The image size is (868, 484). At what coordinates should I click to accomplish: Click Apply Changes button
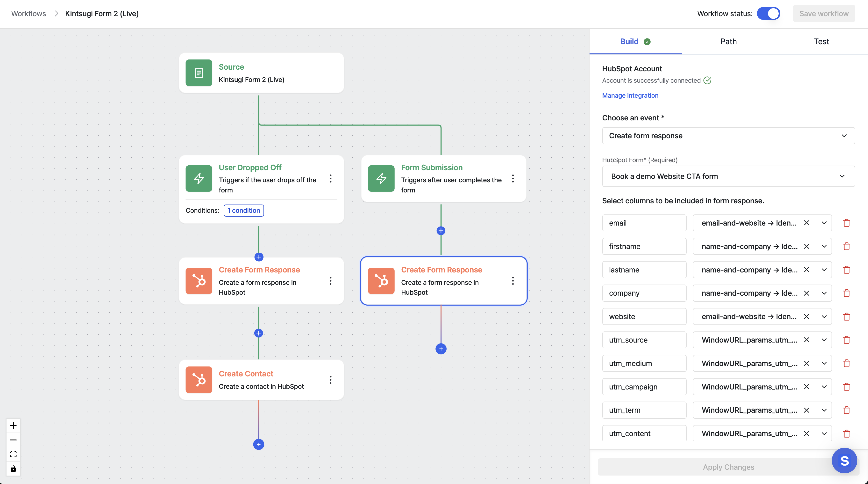[x=728, y=467]
